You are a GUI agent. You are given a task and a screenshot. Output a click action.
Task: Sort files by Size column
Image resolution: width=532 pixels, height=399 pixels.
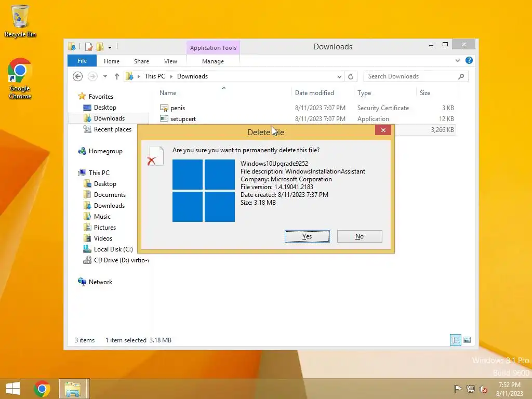pos(425,93)
